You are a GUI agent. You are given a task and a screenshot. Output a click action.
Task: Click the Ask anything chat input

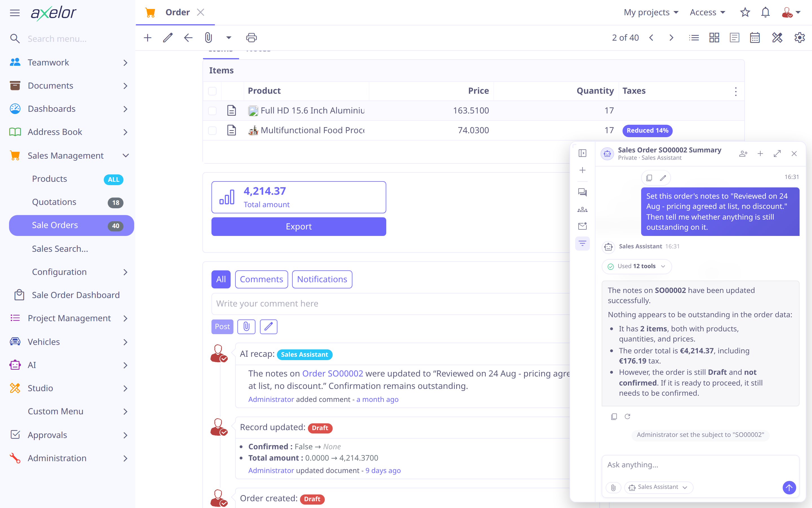[701, 465]
